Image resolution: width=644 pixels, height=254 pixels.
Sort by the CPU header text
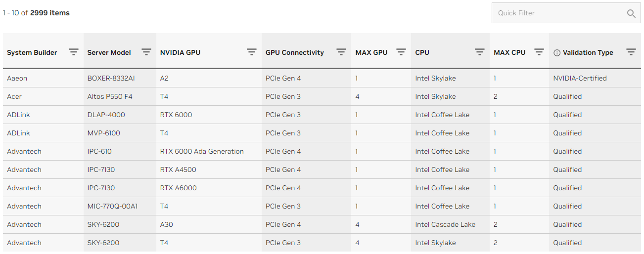click(x=422, y=52)
